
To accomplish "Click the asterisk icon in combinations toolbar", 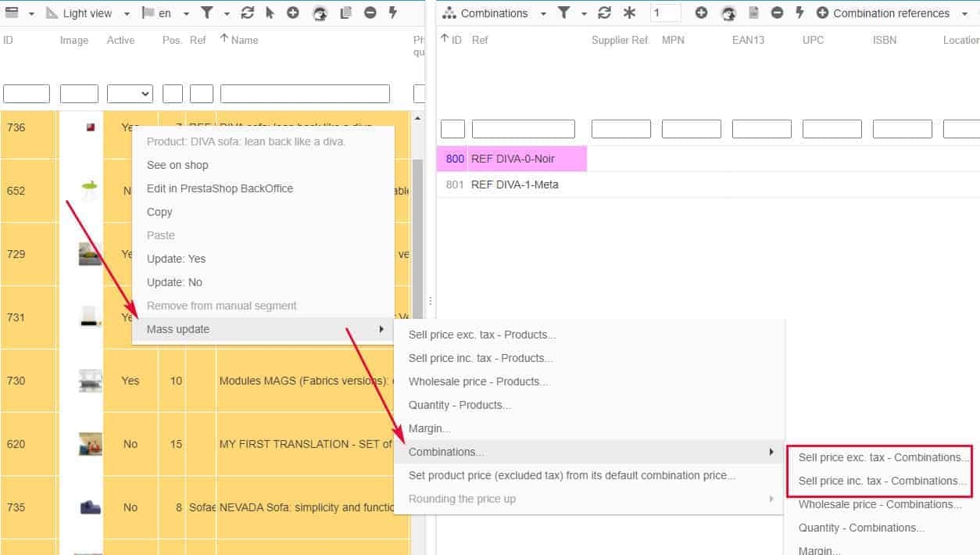I will coord(629,13).
